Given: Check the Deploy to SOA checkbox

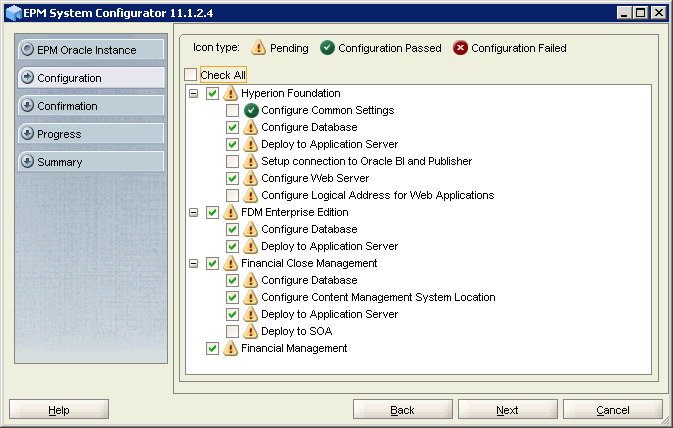Looking at the screenshot, I should (233, 331).
